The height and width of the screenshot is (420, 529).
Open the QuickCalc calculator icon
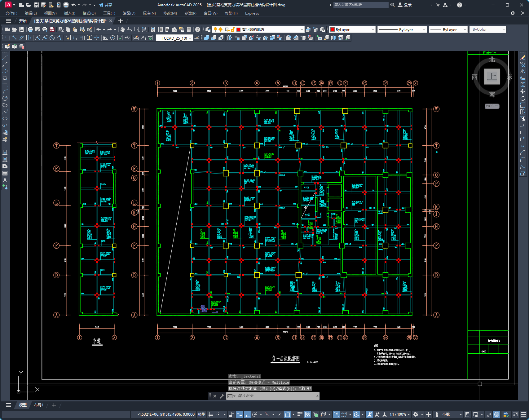(x=189, y=29)
